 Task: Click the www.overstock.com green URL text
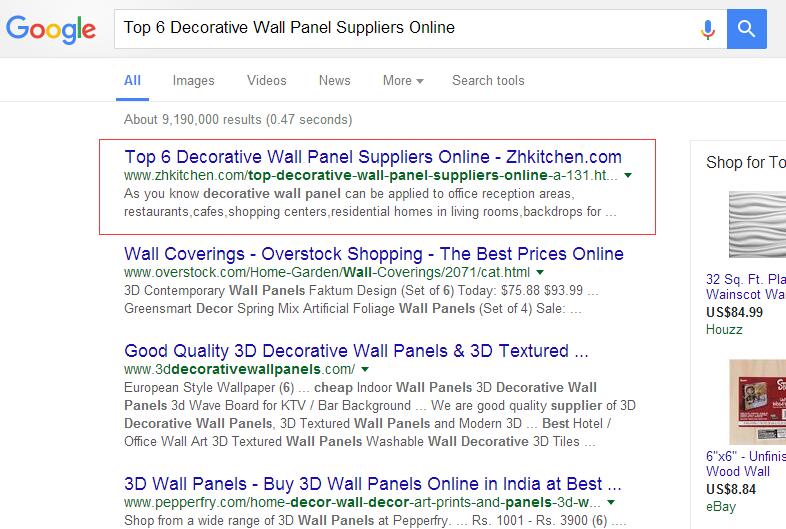[327, 272]
